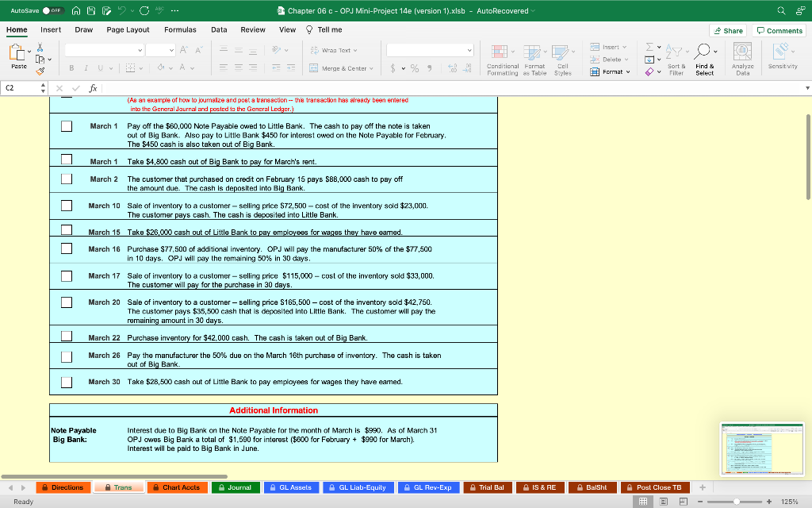Check the box beside March 30 wages row
The height and width of the screenshot is (508, 812).
[x=67, y=382]
